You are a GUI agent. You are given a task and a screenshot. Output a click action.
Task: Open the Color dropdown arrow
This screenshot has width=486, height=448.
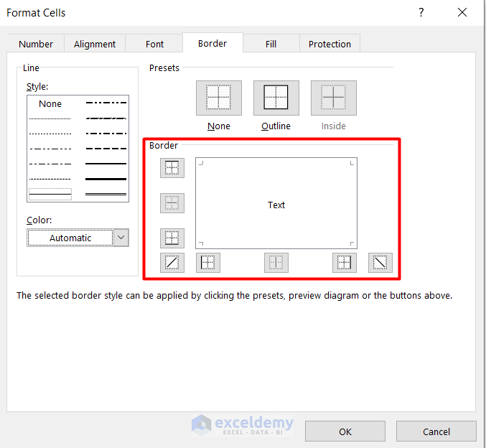(121, 238)
